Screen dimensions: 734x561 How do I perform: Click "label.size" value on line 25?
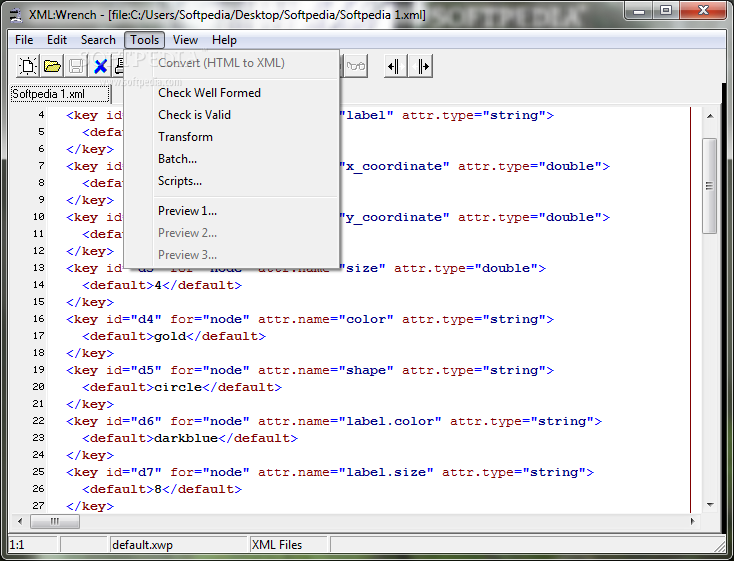point(386,472)
